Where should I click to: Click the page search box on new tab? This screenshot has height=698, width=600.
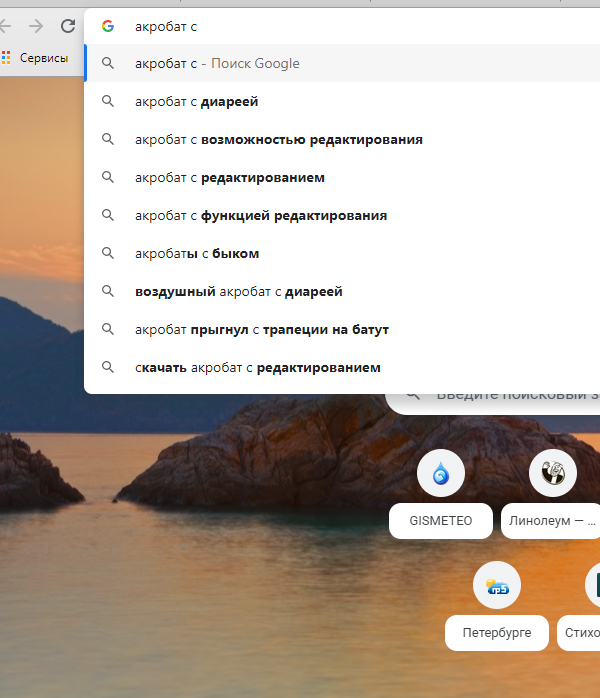500,396
